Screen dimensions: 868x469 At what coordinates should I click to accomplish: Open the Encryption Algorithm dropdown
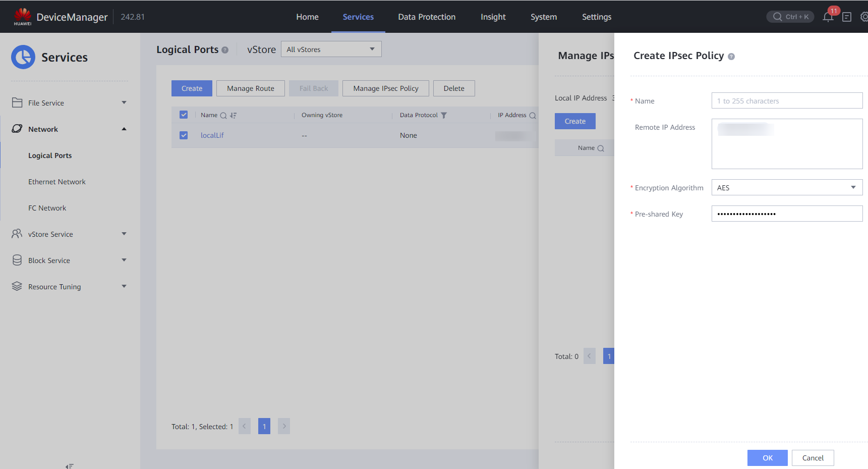tap(787, 188)
